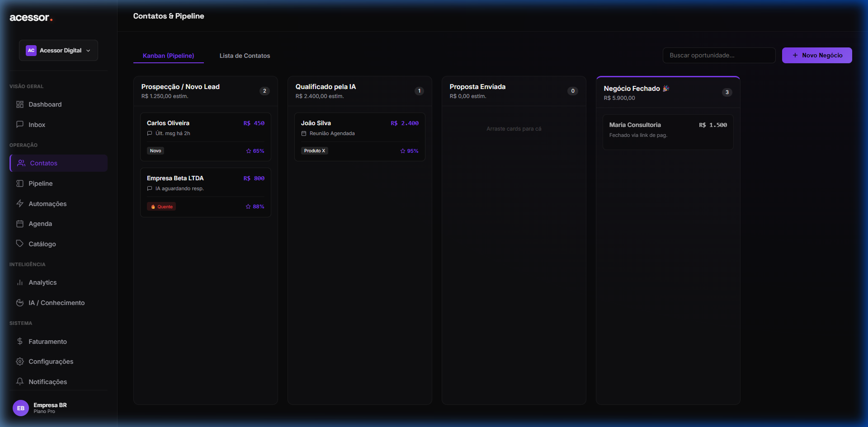Click star score icon on Carlos Oliveira card
The width and height of the screenshot is (868, 427).
pyautogui.click(x=249, y=151)
